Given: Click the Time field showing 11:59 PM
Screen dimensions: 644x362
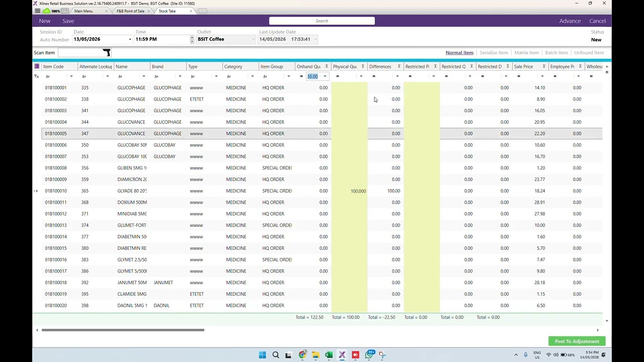Looking at the screenshot, I should [x=162, y=39].
